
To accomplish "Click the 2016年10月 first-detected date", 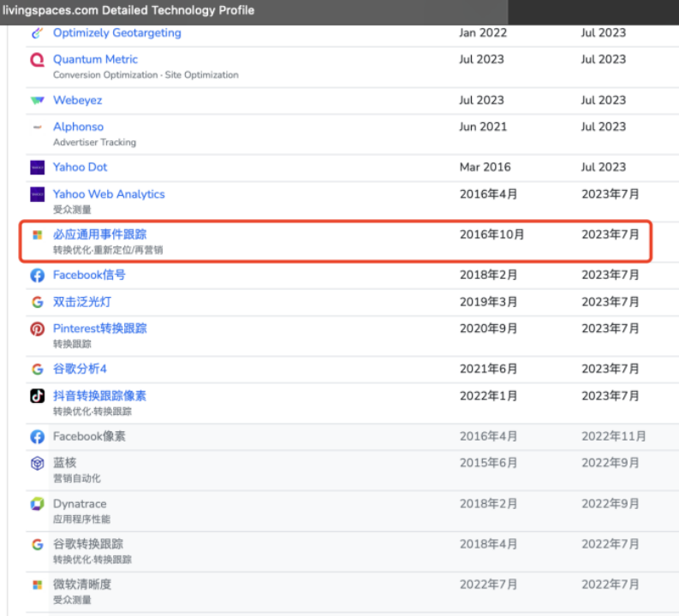I will click(x=492, y=234).
